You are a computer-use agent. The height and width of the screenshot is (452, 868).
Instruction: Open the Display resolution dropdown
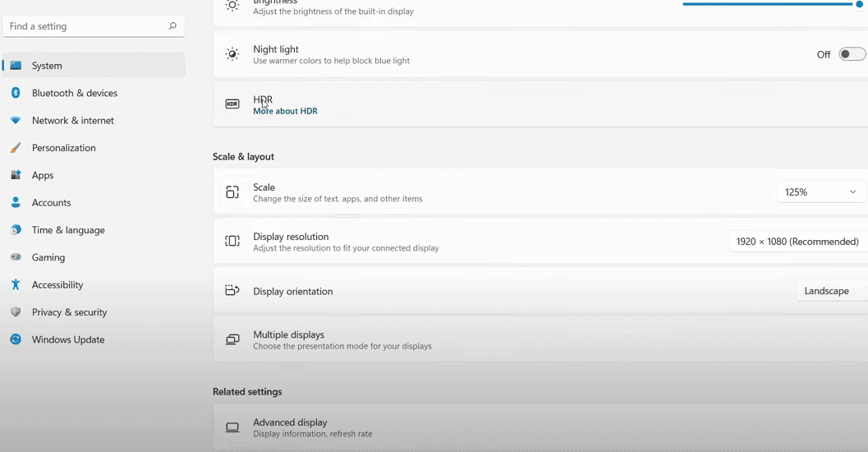click(x=798, y=242)
